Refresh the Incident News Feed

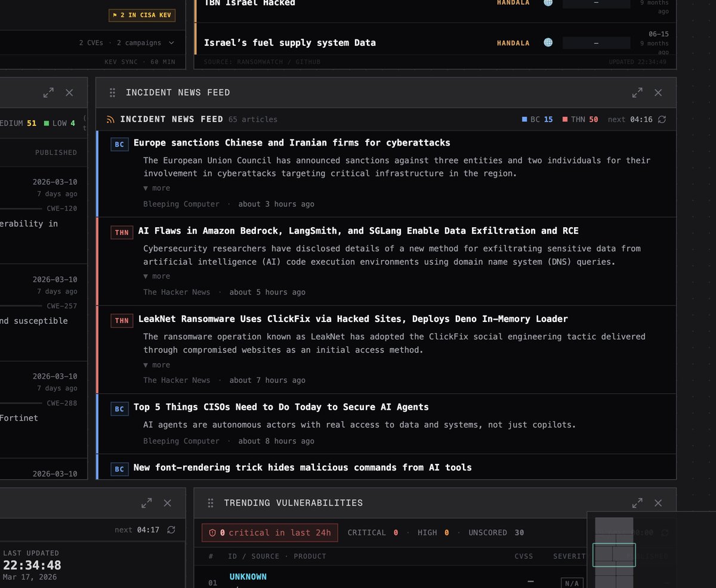[662, 119]
